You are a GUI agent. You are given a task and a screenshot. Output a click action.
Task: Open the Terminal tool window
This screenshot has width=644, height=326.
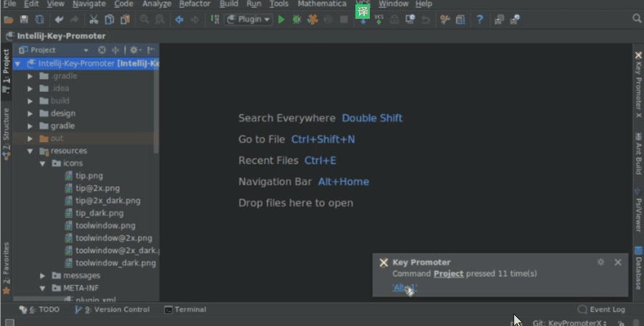click(185, 309)
